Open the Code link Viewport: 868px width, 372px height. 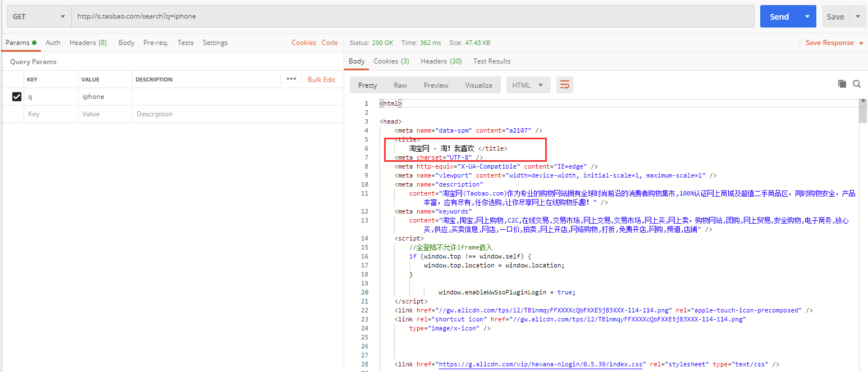point(330,43)
